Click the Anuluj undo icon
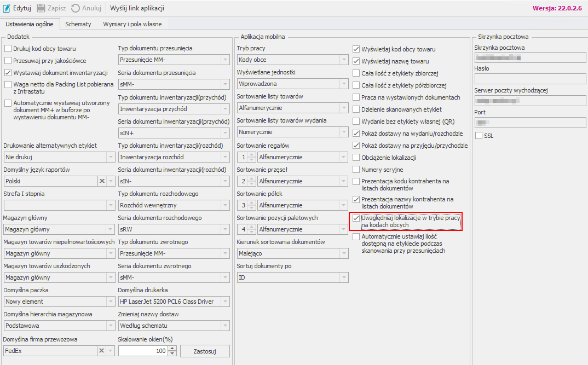The width and height of the screenshot is (588, 365). pos(75,8)
